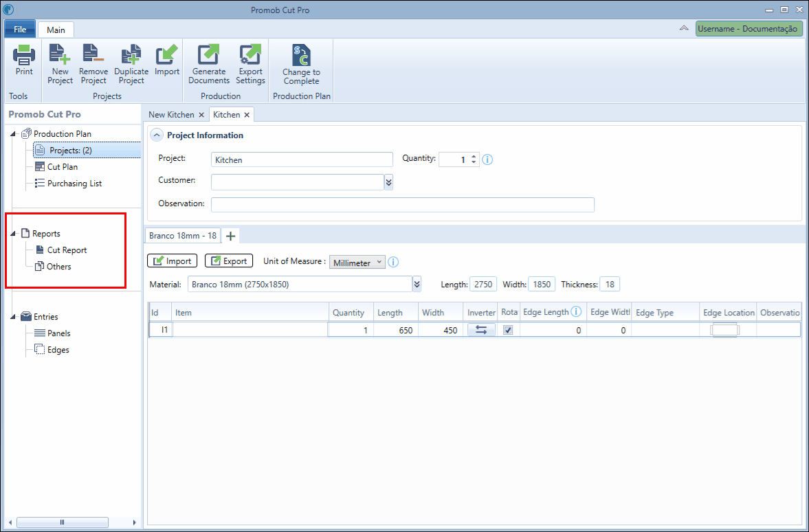This screenshot has height=532, width=809.
Task: Click the Thickness field showing 18
Action: pos(610,285)
